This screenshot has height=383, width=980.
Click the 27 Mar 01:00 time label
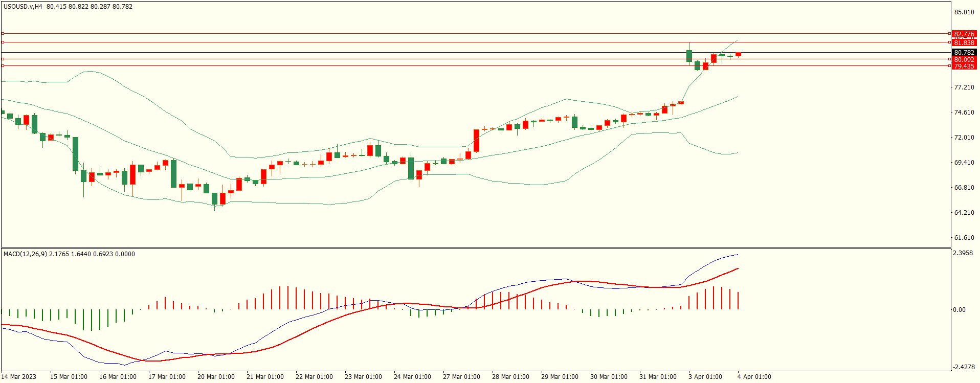coord(461,377)
